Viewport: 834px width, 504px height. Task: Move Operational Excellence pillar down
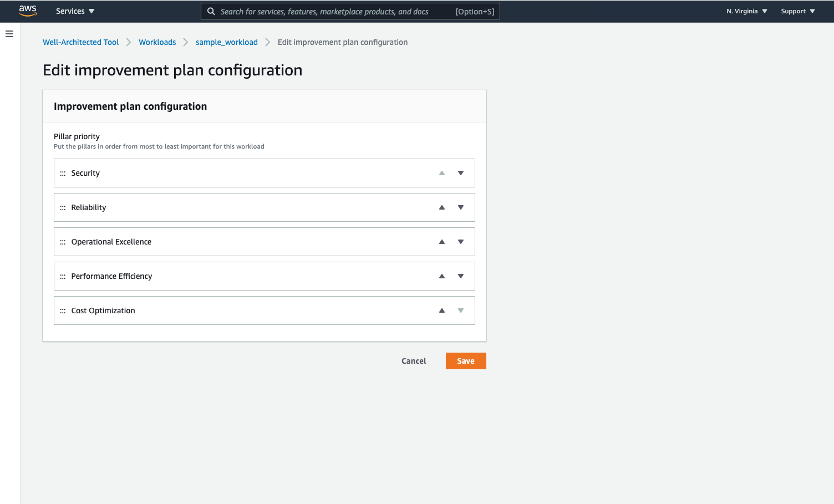[x=461, y=242]
